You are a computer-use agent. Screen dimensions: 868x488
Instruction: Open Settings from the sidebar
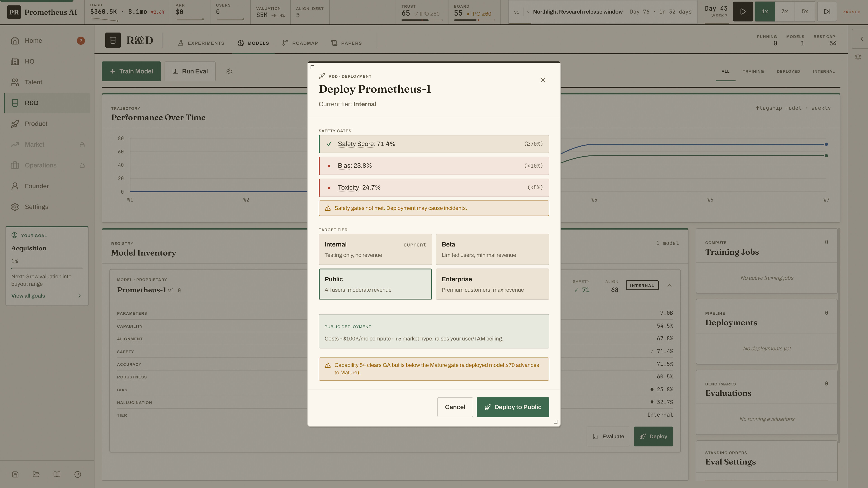coord(47,207)
